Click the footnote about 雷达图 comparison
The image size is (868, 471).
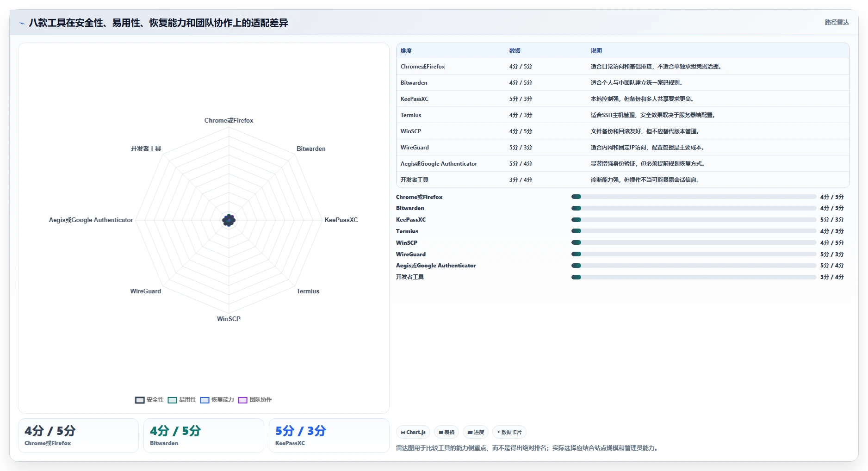[527, 448]
